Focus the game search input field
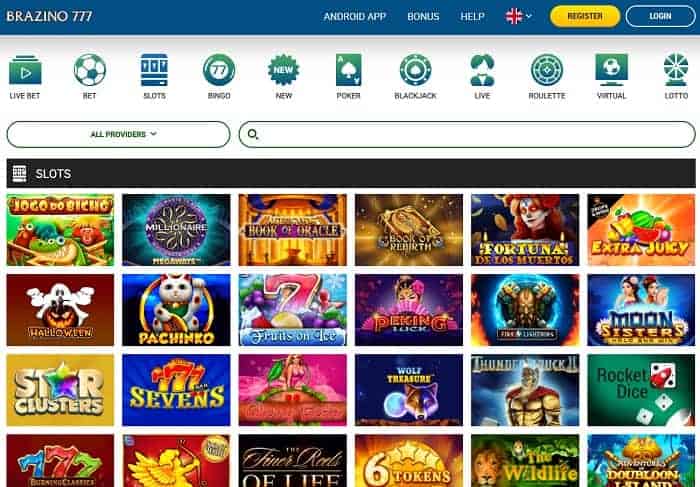The width and height of the screenshot is (700, 487). point(467,134)
